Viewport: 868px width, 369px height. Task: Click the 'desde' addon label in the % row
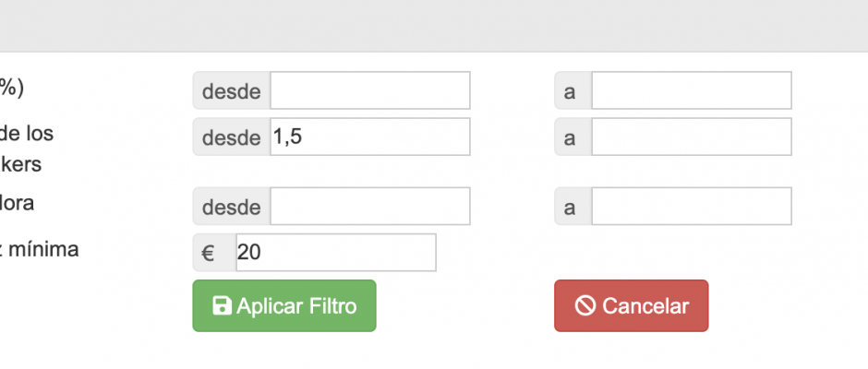pos(232,90)
